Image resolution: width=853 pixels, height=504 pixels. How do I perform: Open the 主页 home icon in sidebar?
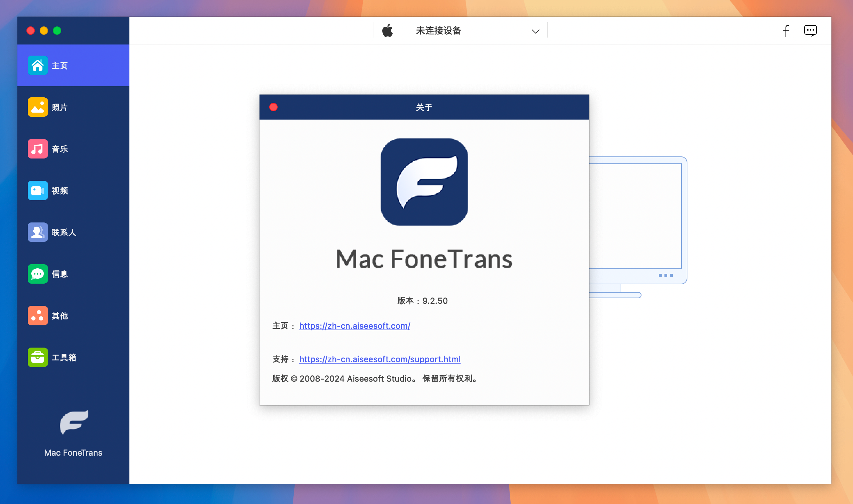point(38,65)
